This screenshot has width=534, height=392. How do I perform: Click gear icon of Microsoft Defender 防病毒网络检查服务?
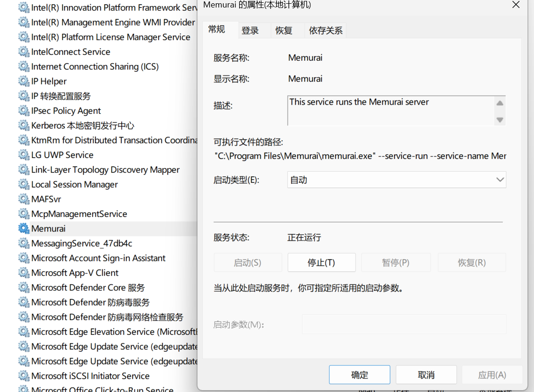24,317
